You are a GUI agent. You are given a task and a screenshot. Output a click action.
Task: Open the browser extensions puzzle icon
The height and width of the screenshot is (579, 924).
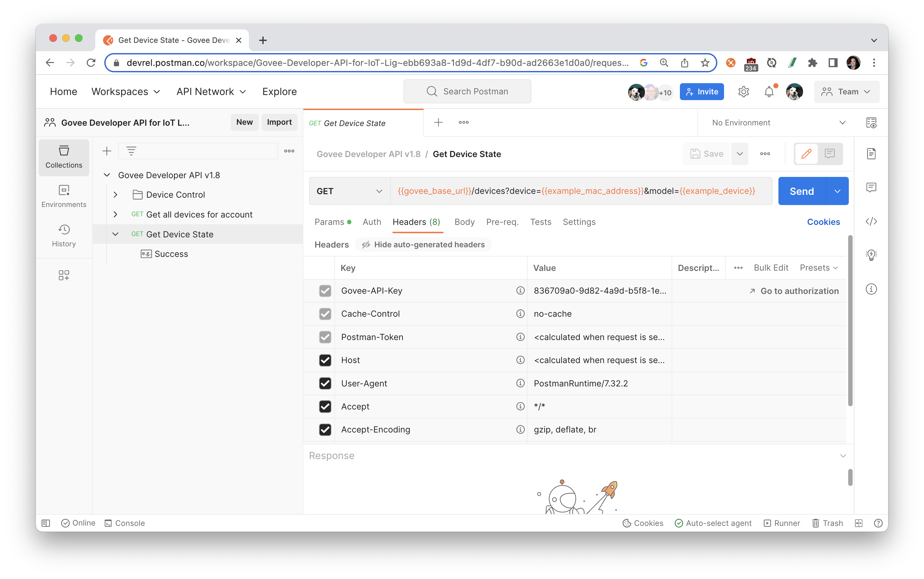[812, 63]
